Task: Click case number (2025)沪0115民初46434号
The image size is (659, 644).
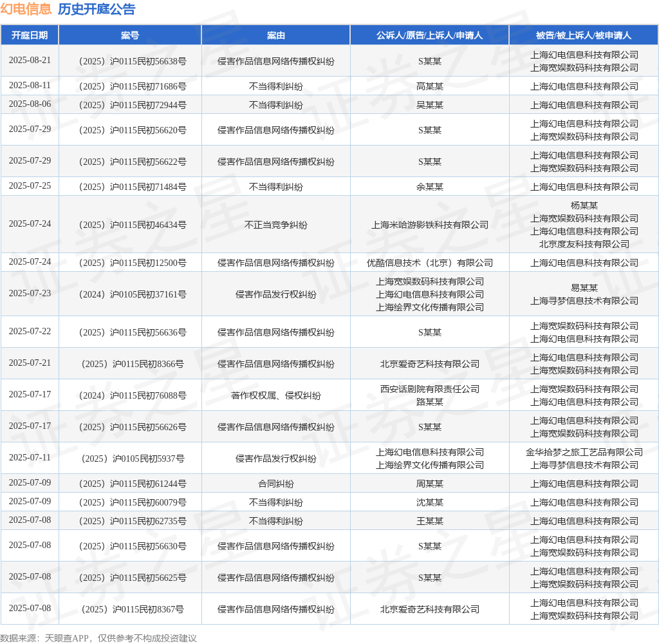Action: 133,225
